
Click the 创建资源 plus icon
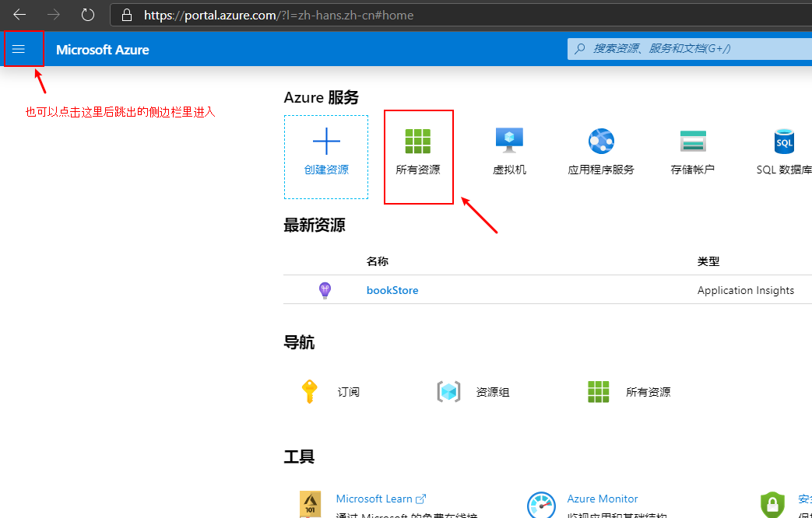tap(326, 141)
